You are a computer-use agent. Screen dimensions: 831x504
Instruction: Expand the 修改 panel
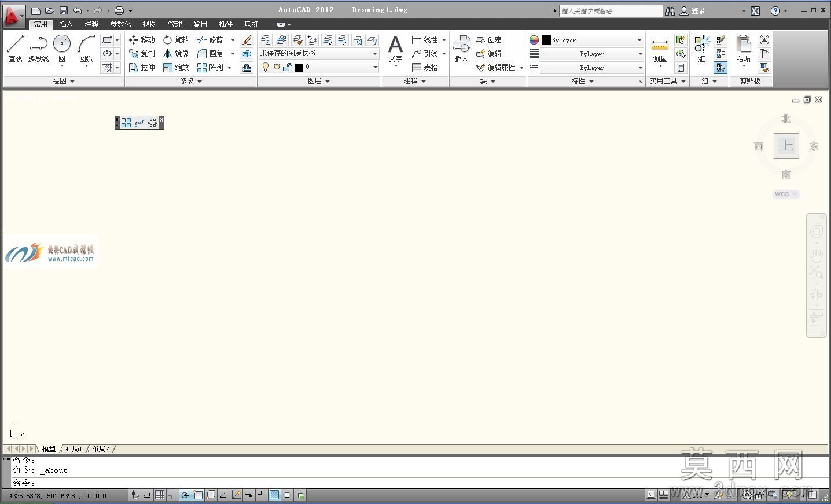tap(191, 81)
